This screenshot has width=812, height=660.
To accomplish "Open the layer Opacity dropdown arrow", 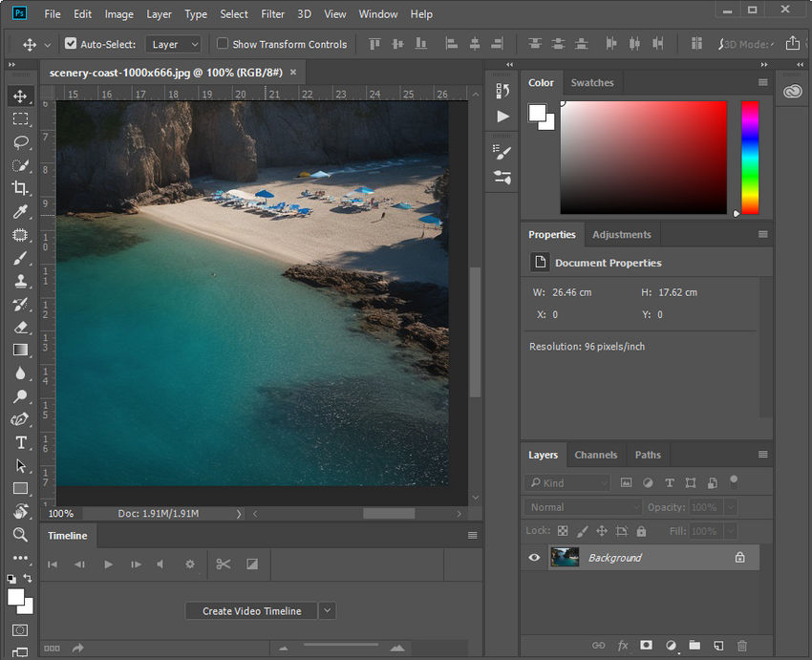I will [731, 507].
